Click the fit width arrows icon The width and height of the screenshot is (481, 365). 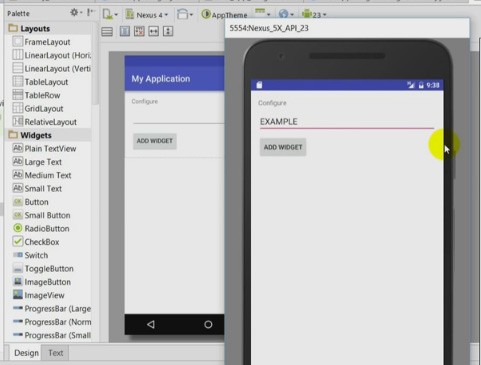[153, 31]
